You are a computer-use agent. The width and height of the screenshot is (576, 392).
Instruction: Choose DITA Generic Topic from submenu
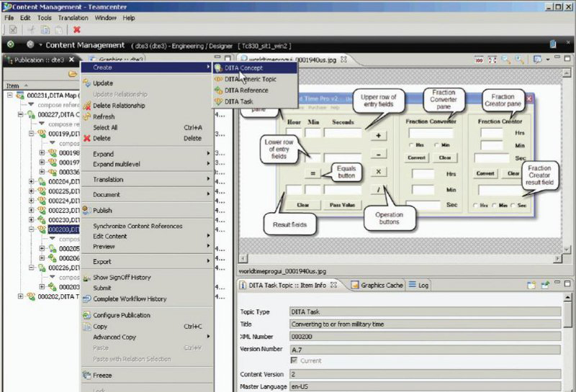coord(255,79)
